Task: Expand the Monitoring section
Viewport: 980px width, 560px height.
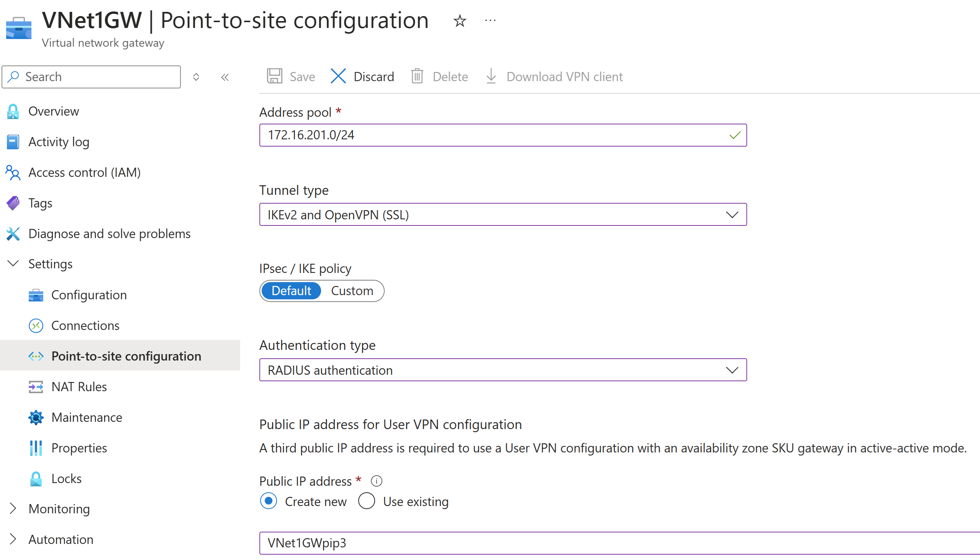Action: coord(13,508)
